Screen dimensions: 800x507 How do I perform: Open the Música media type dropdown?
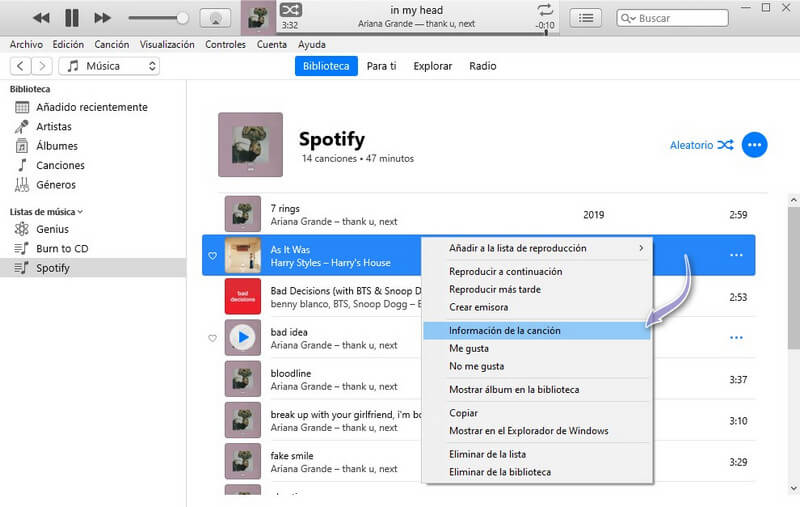pyautogui.click(x=109, y=66)
